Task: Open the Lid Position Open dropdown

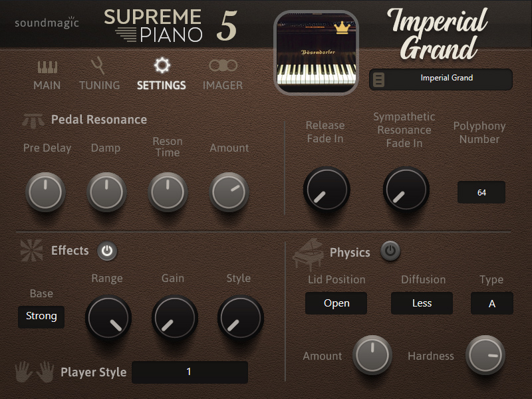Action: (x=336, y=303)
